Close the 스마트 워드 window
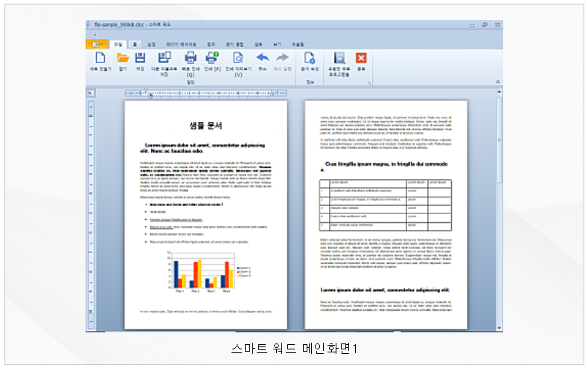Viewport: 588px width, 368px height. [x=497, y=25]
